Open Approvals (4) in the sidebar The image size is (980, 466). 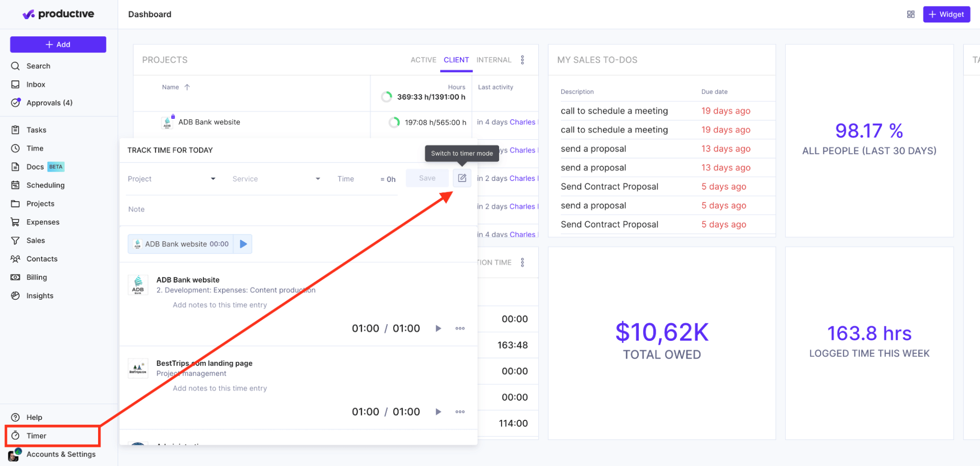(49, 103)
